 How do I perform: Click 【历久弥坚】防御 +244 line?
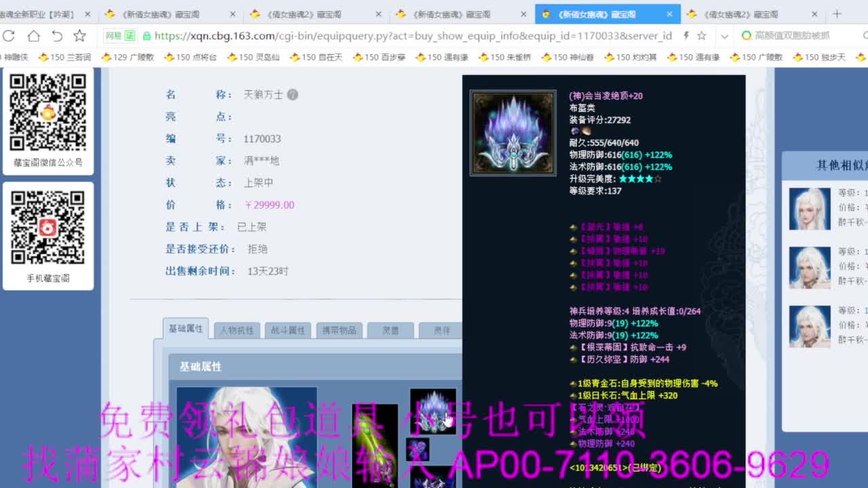[x=619, y=360]
